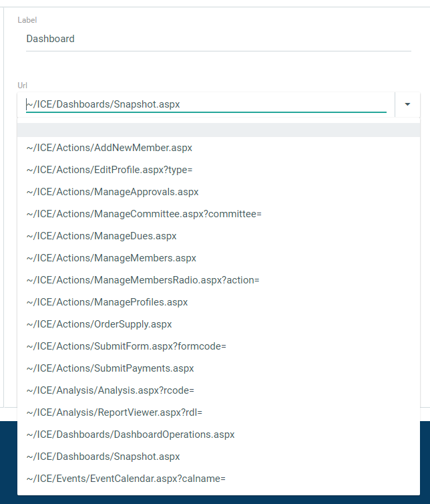Choose the ManageDues.aspx option
The height and width of the screenshot is (504, 430).
[101, 236]
